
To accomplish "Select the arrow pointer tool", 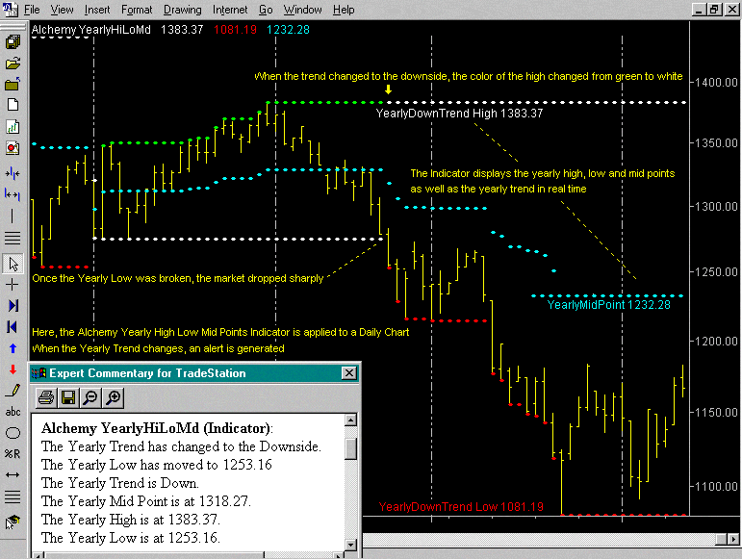I will (x=13, y=264).
